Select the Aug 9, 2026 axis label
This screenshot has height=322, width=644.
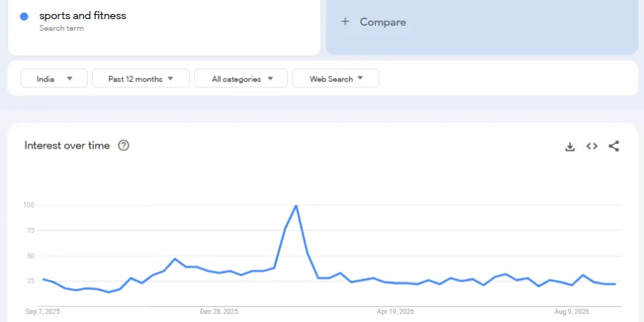572,312
